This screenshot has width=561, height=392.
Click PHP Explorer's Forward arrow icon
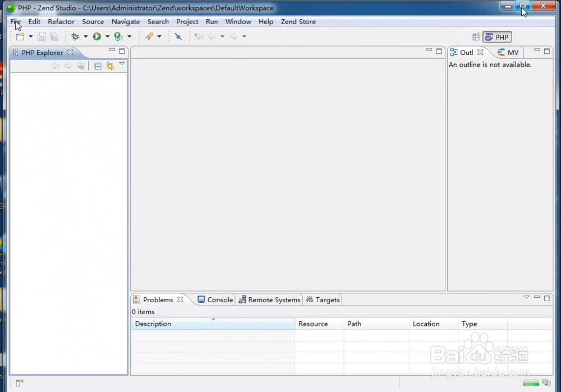pyautogui.click(x=68, y=66)
